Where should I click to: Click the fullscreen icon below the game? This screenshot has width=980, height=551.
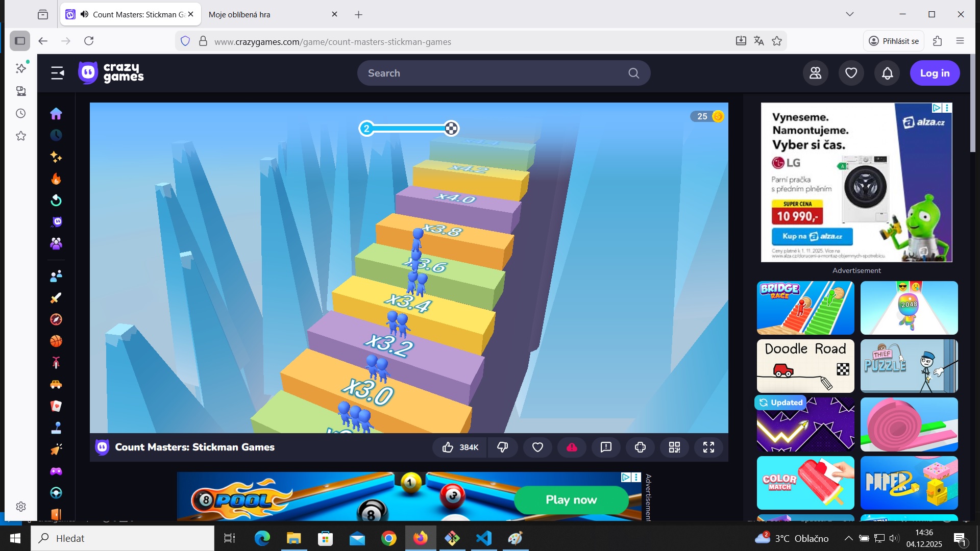[708, 447]
